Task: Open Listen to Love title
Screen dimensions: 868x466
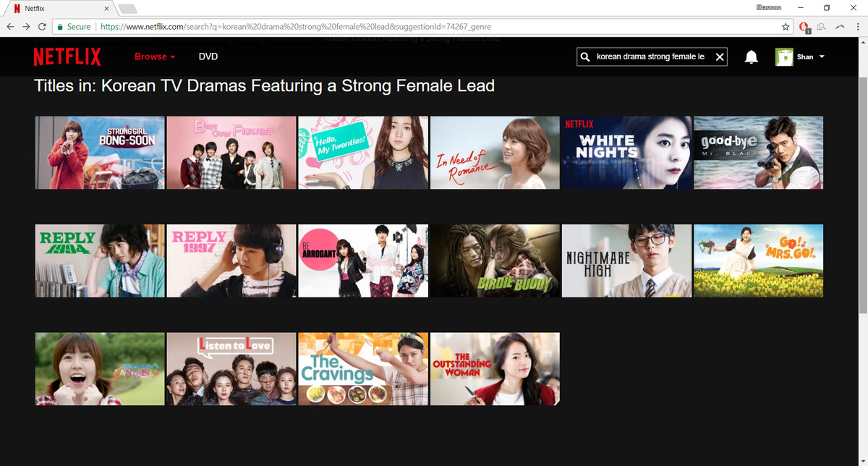Action: click(231, 369)
